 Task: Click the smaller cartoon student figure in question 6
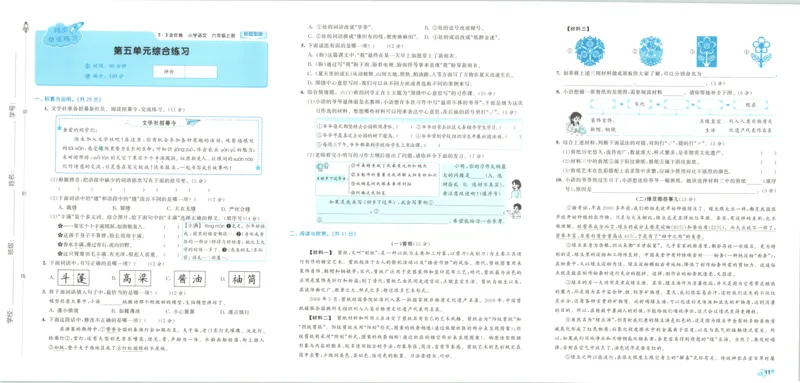(x=516, y=211)
